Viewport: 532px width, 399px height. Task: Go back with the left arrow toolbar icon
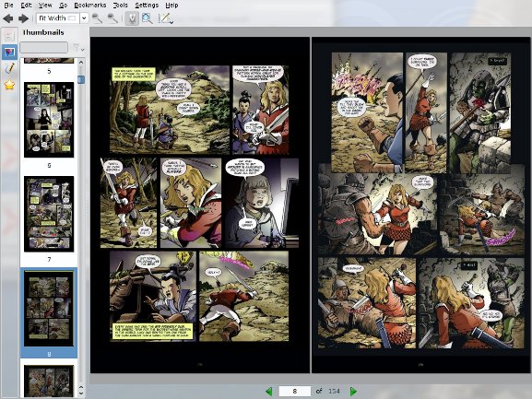click(x=8, y=18)
